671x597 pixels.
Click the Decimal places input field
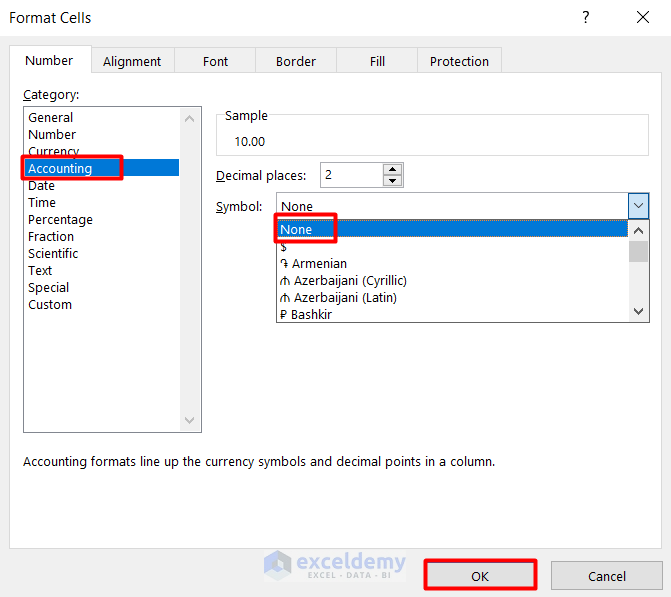[x=350, y=175]
